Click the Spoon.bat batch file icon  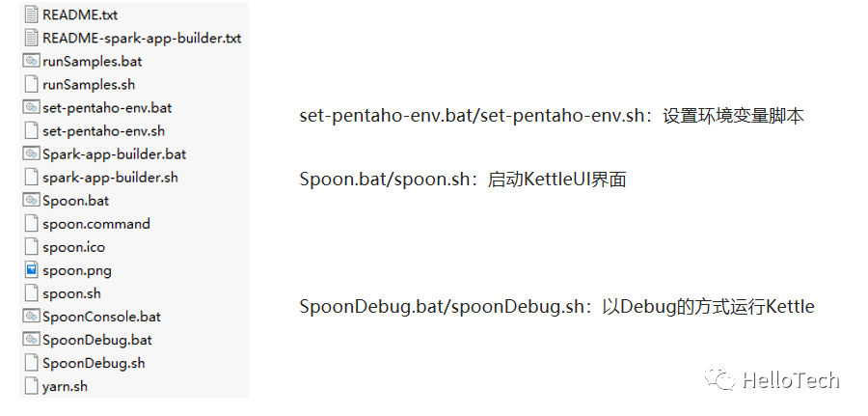tap(31, 201)
